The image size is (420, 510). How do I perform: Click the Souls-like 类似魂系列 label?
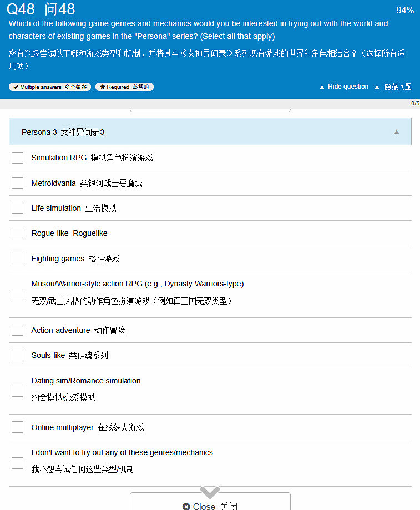(x=69, y=355)
